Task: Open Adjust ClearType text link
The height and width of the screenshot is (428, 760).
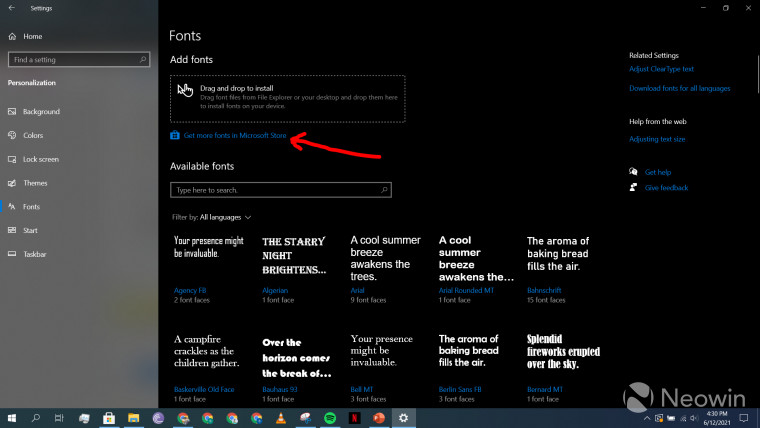Action: click(661, 69)
